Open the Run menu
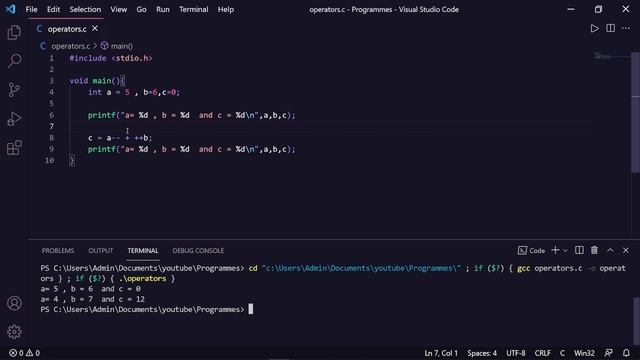Image resolution: width=640 pixels, height=360 pixels. [x=163, y=9]
